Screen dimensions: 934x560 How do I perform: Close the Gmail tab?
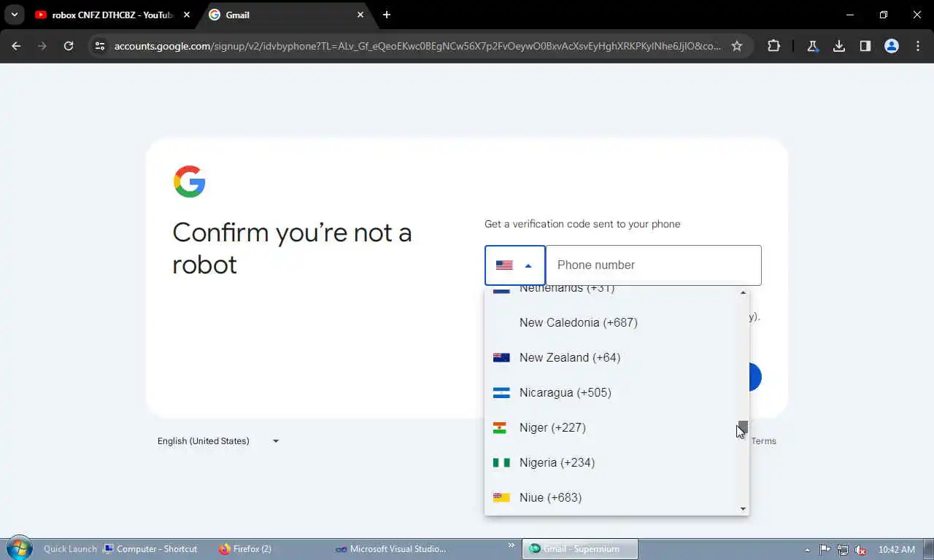click(x=360, y=15)
